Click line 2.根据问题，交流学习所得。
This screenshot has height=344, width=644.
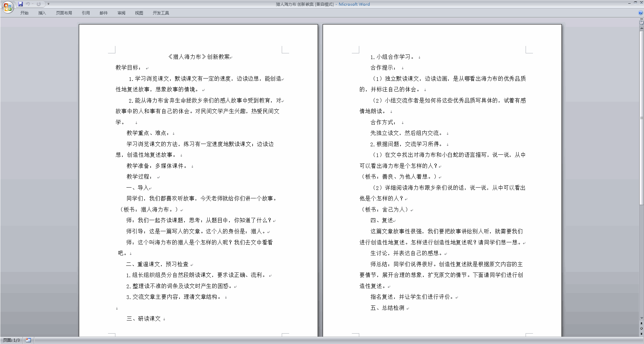click(407, 144)
